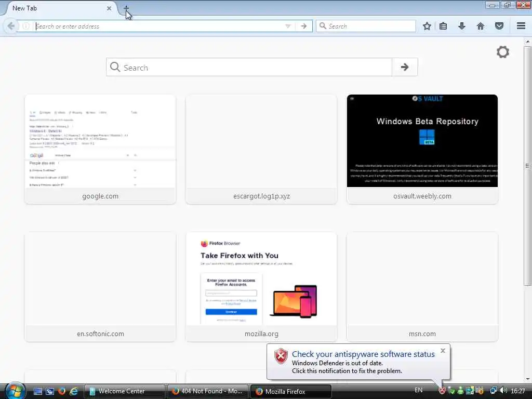
Task: Show bookmarks list icon
Action: coord(443,26)
